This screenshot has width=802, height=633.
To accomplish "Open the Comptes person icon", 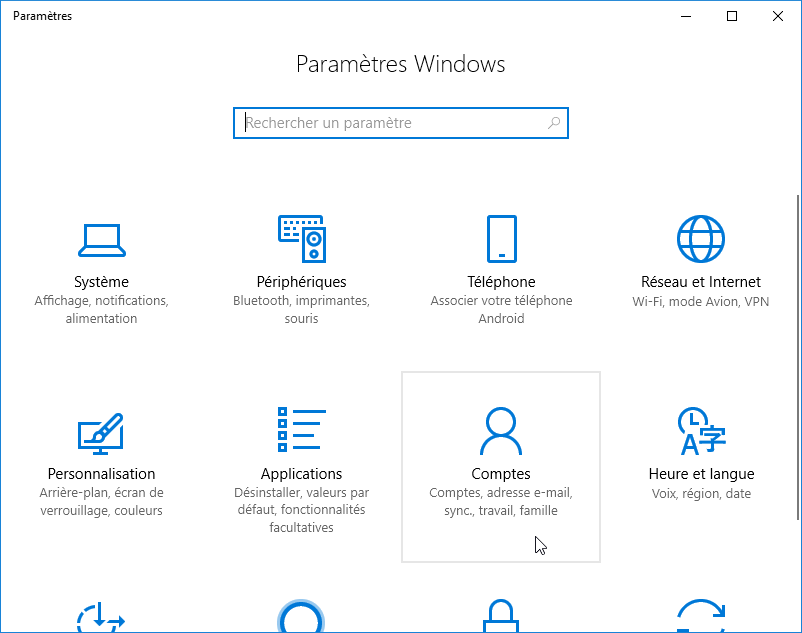I will coord(501,431).
